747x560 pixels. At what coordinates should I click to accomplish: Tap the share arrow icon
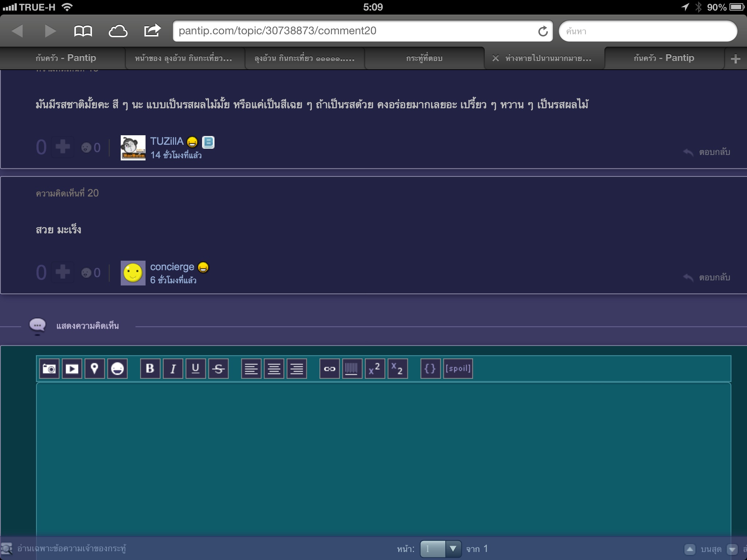(152, 30)
